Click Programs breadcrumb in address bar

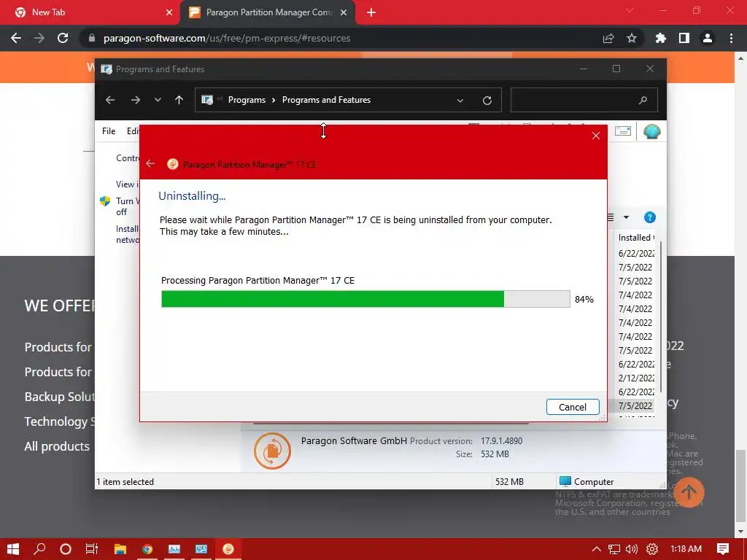point(247,100)
